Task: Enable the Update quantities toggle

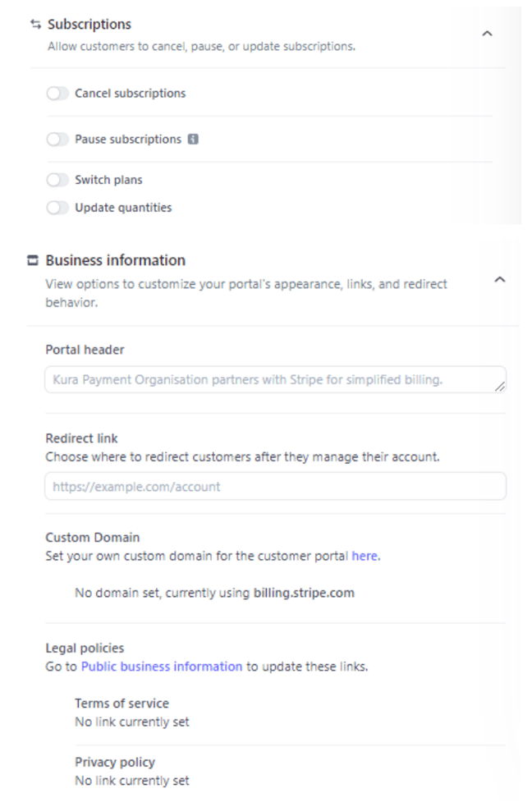Action: click(x=57, y=208)
